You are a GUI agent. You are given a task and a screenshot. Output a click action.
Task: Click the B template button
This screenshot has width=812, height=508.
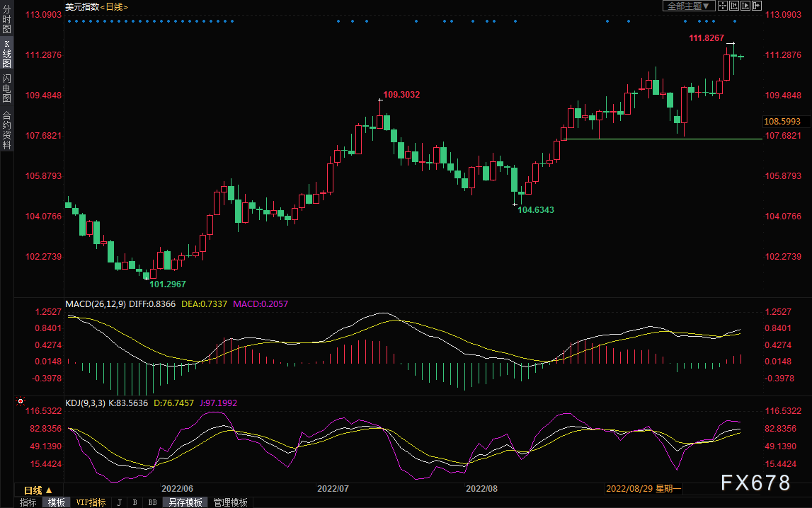click(135, 502)
